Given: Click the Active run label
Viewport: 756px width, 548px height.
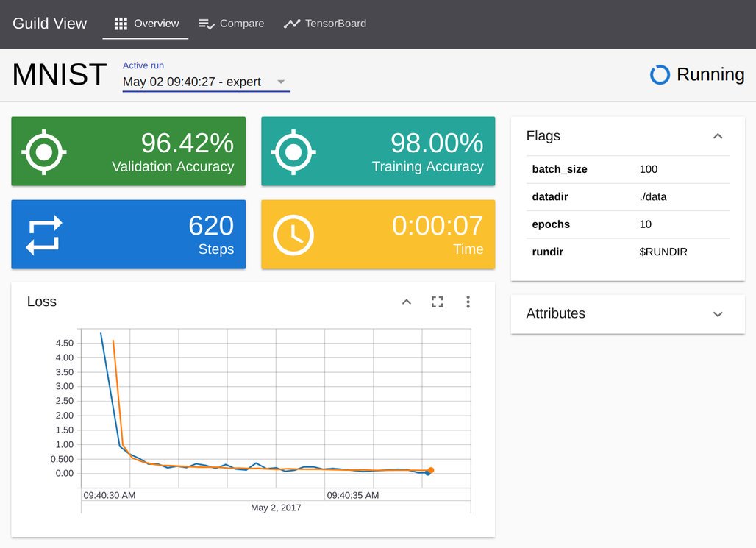Looking at the screenshot, I should tap(143, 65).
